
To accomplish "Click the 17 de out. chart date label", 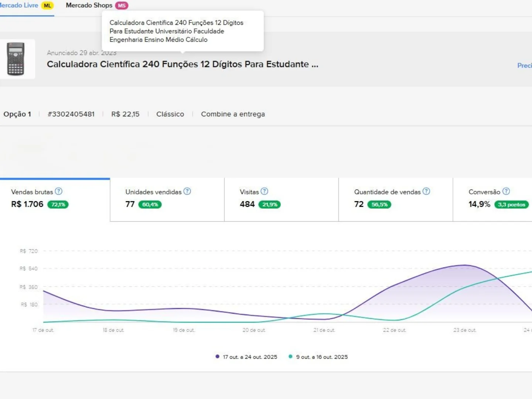I will 43,330.
